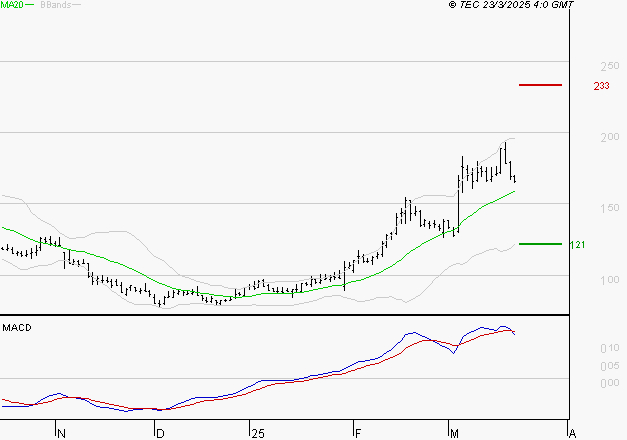
Task: Click the M month marker on time axis
Action: click(454, 434)
